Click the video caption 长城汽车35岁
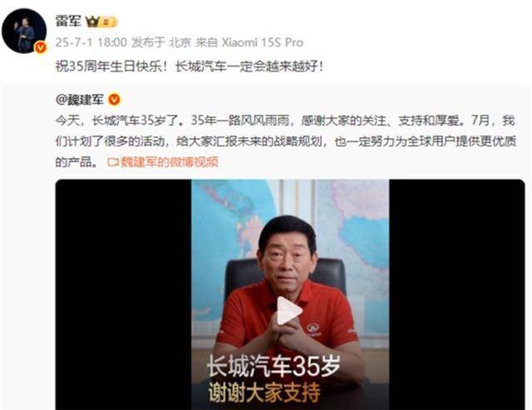This screenshot has width=532, height=410. (x=273, y=366)
